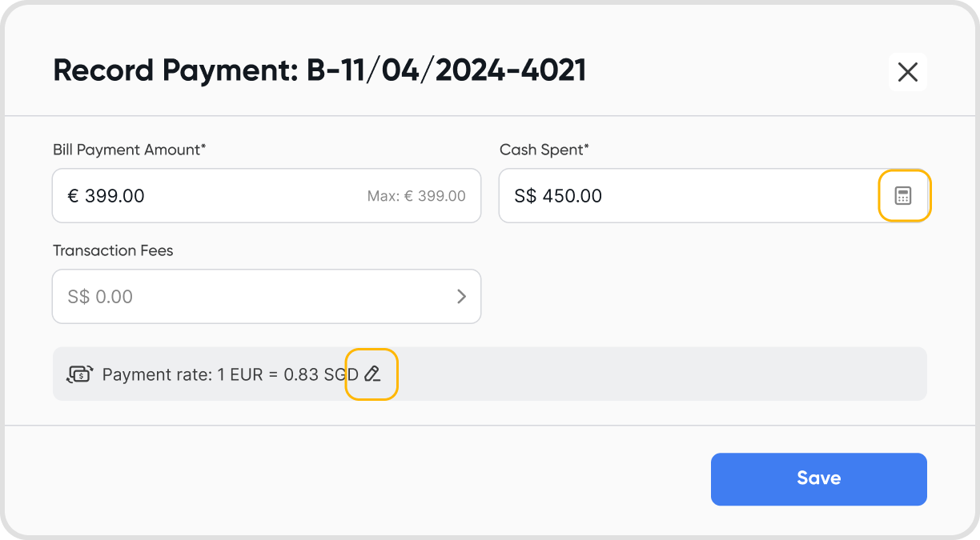The height and width of the screenshot is (540, 980).
Task: Click the Max: € 399.00 hint
Action: 416,196
